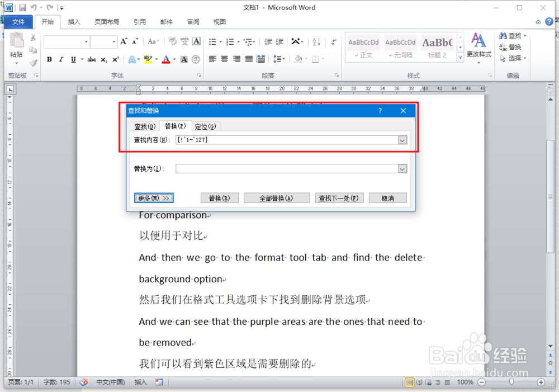Toggle Bold formatting
Viewport: 559px width, 392px height.
[49, 59]
